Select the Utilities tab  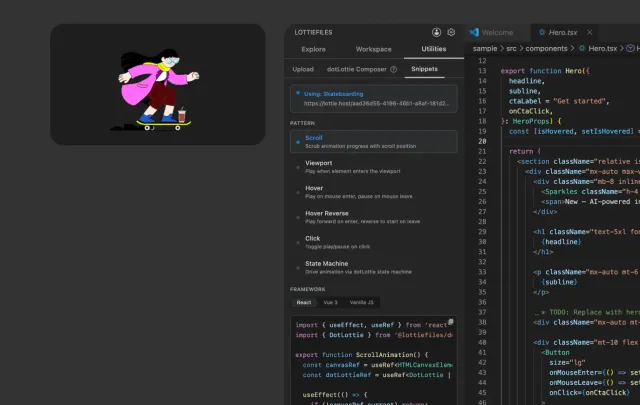coord(433,49)
